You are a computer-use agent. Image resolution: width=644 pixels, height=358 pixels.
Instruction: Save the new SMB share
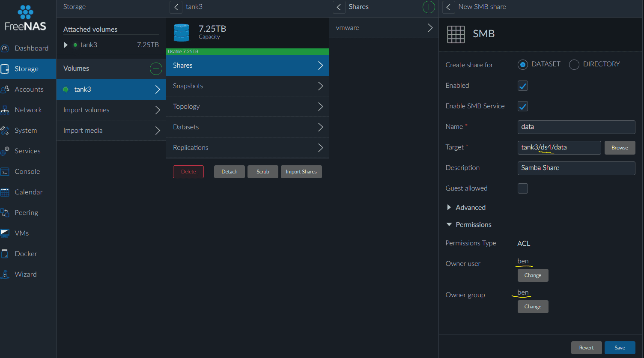(x=620, y=348)
